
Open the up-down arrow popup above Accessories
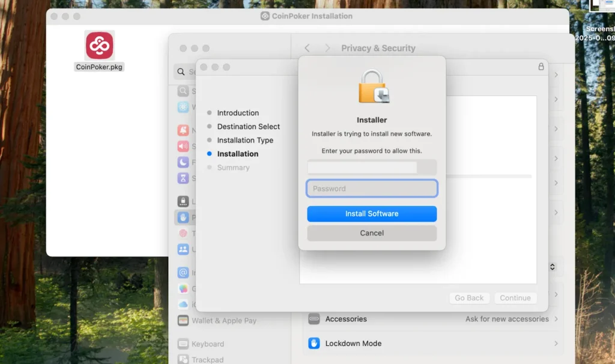553,267
